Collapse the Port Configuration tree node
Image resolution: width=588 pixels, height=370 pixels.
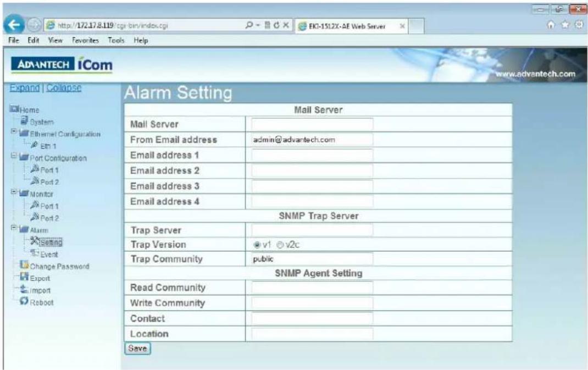coord(14,156)
